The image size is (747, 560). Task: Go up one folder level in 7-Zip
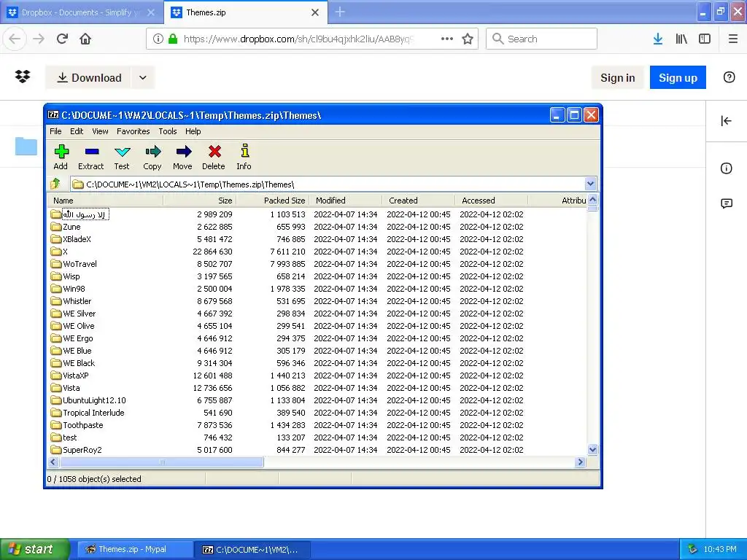[x=55, y=184]
